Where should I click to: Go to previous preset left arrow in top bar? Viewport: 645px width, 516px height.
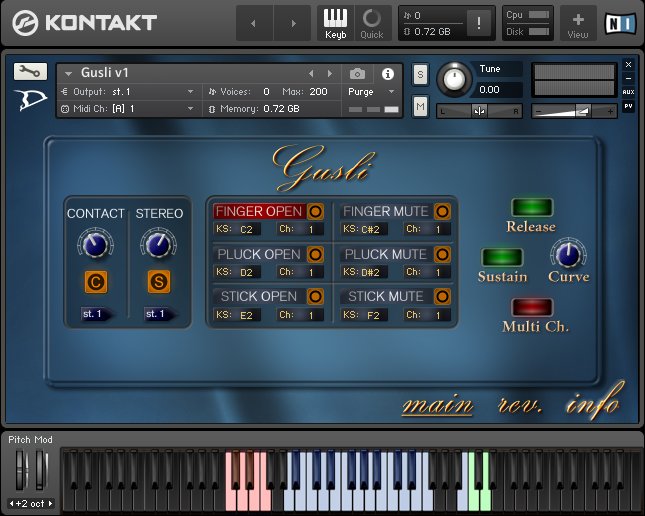tap(254, 23)
